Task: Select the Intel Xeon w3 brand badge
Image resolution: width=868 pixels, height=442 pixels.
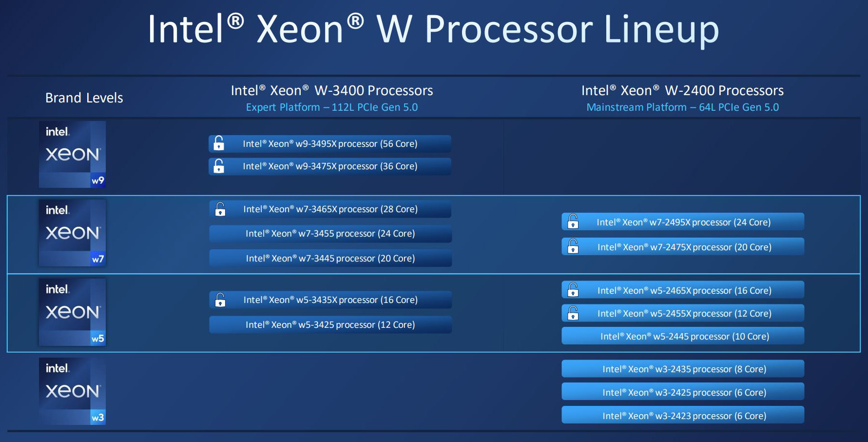Action: point(72,391)
